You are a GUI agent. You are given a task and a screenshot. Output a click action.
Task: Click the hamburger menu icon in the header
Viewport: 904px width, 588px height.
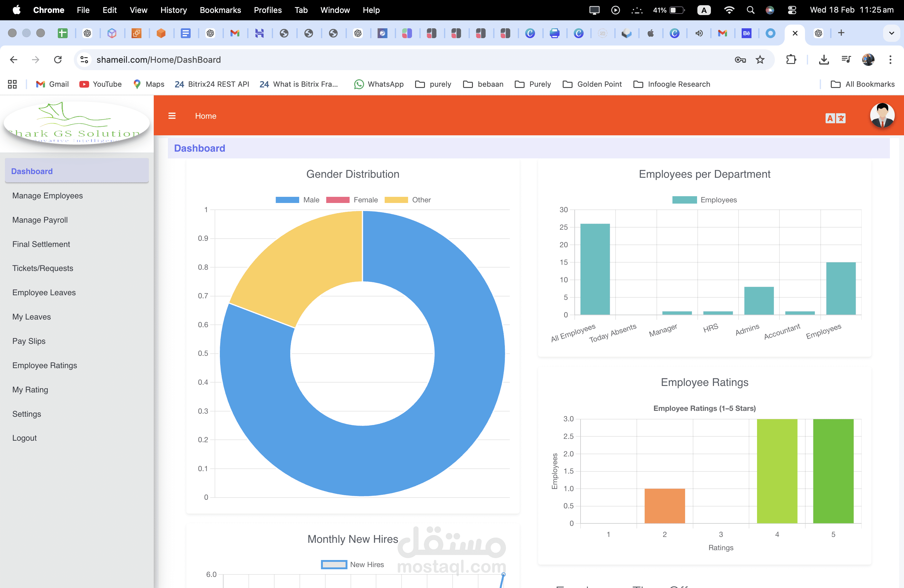pyautogui.click(x=172, y=116)
